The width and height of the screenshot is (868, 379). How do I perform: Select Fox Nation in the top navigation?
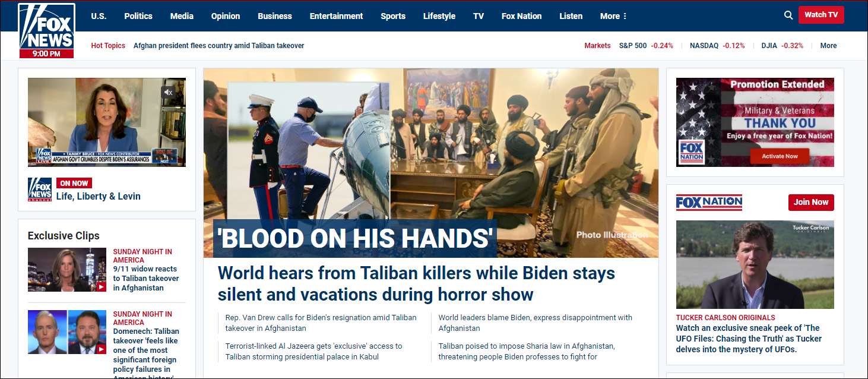click(521, 16)
